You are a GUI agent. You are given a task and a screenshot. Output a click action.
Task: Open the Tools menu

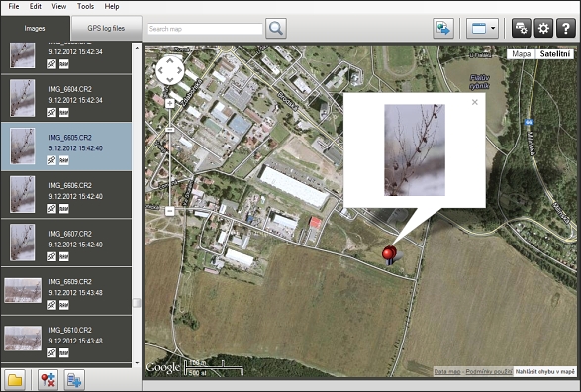(85, 6)
